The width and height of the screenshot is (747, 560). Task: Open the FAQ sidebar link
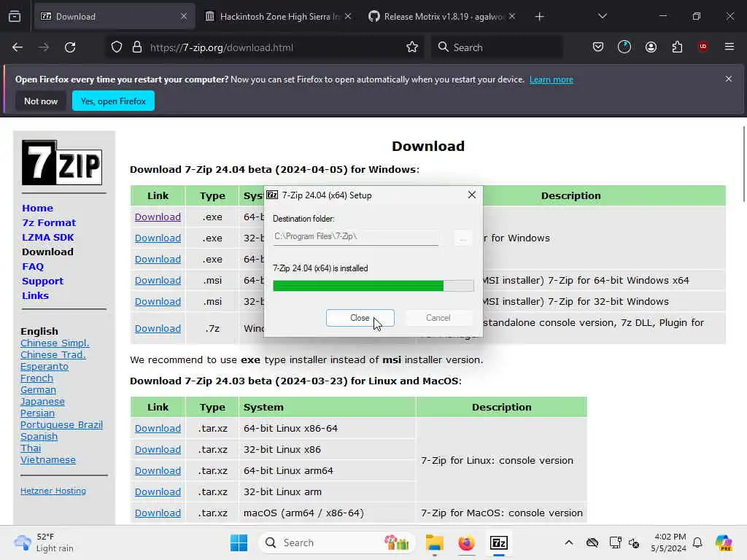click(x=32, y=266)
